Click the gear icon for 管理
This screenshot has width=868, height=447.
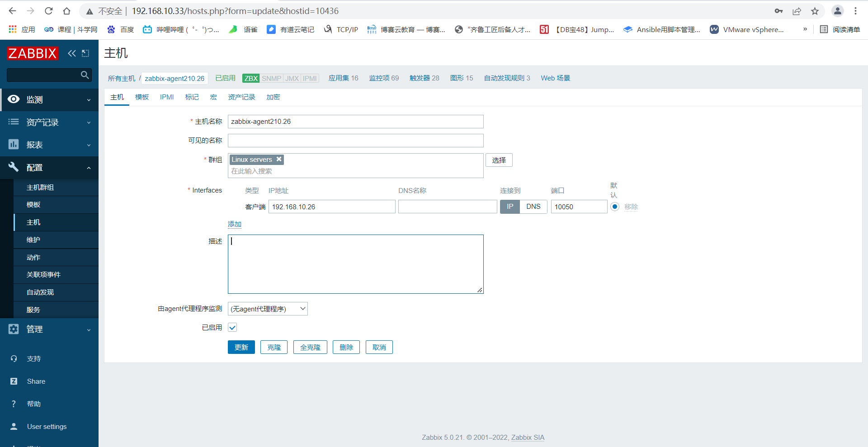point(14,329)
